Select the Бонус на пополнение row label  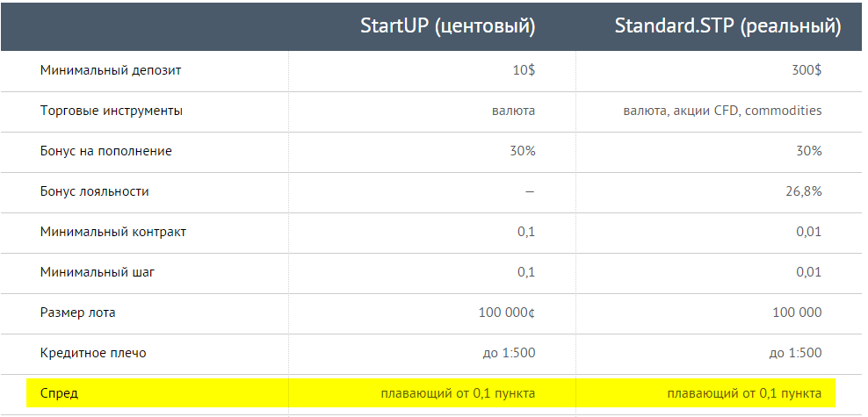106,151
